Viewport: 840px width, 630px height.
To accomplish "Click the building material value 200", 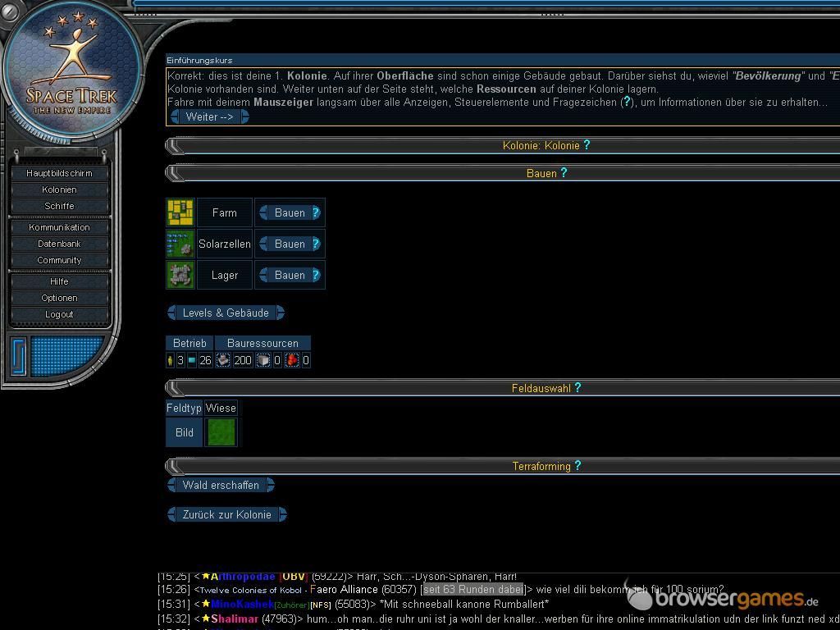I will click(x=243, y=360).
